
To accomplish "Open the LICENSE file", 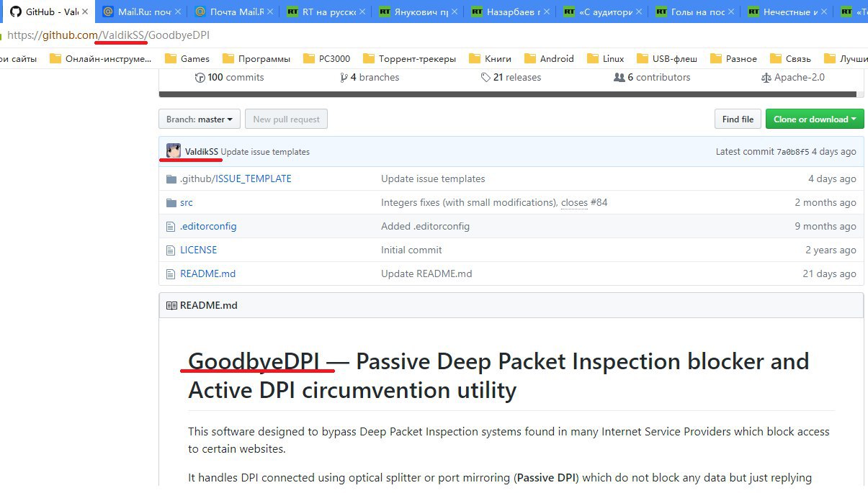I will (x=198, y=250).
